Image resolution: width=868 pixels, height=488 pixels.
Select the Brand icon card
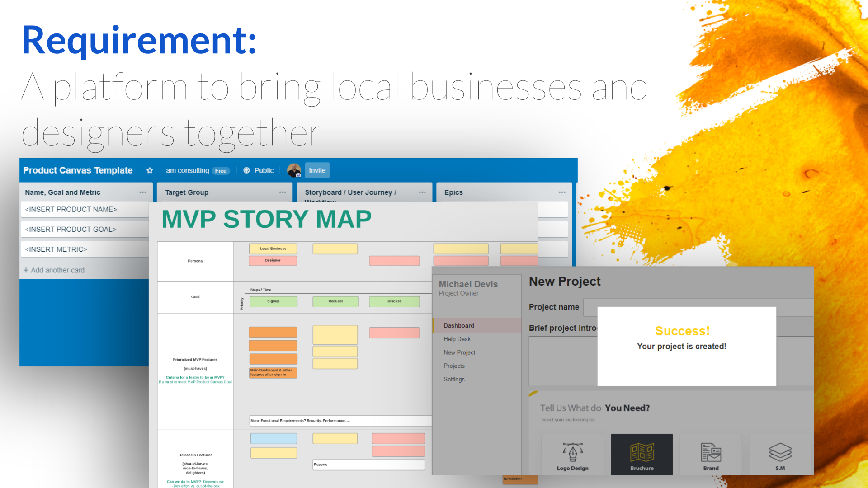[x=711, y=455]
